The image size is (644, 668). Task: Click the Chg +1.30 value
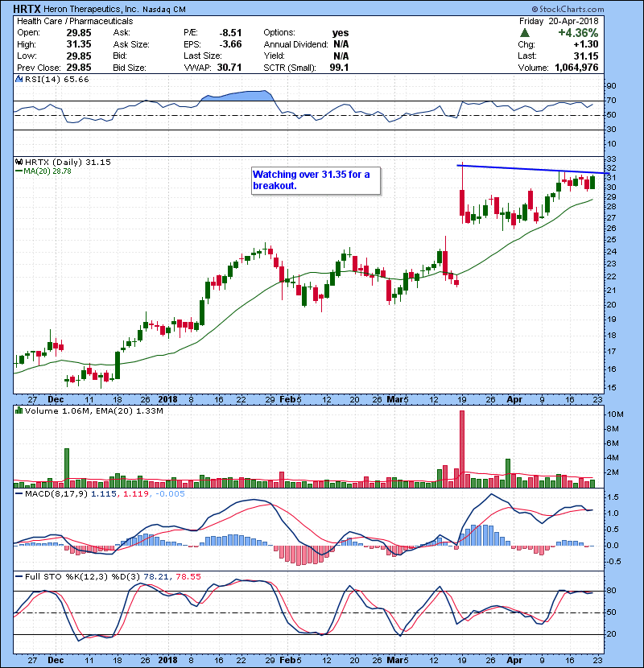pos(586,44)
